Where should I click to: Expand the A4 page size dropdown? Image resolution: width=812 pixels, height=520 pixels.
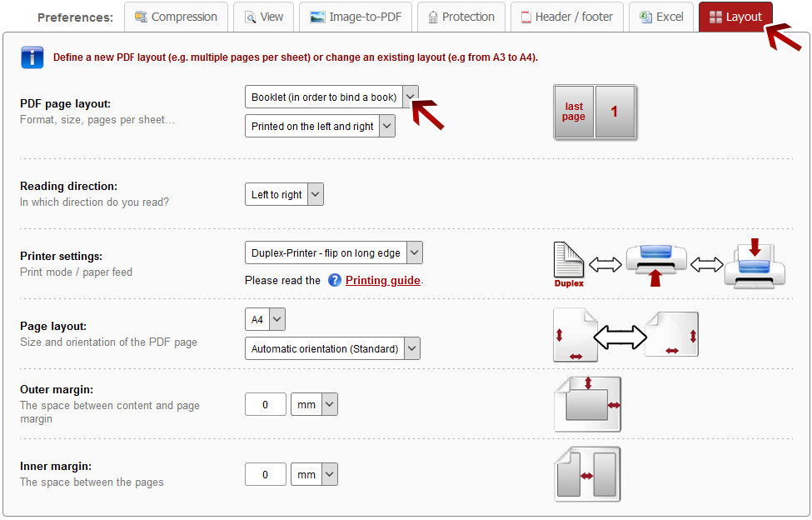pyautogui.click(x=265, y=319)
